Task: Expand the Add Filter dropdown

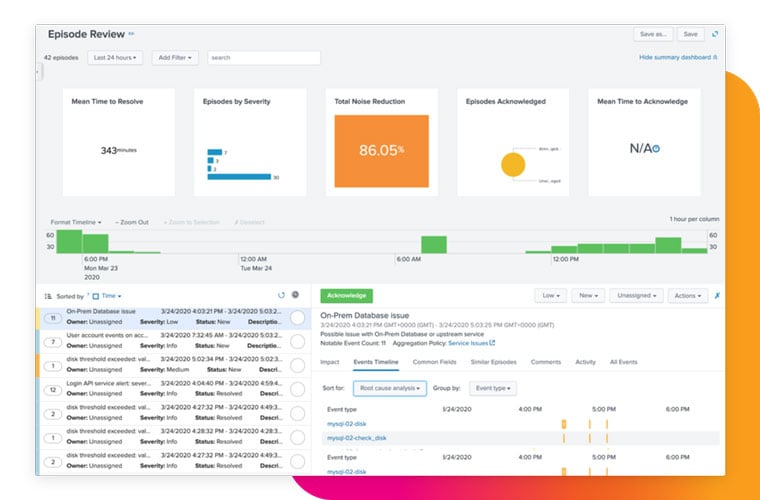Action: pos(176,58)
